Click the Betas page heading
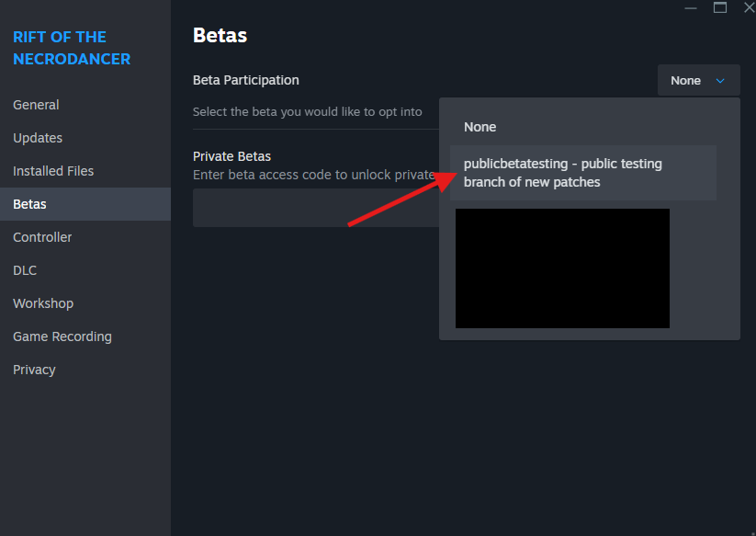This screenshot has height=536, width=756. pos(220,35)
